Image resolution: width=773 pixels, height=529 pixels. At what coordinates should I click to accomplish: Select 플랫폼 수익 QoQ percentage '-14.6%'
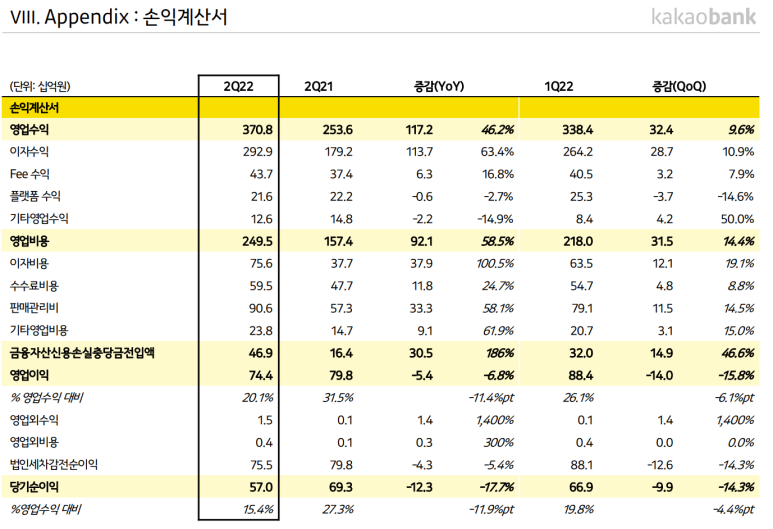click(x=736, y=197)
